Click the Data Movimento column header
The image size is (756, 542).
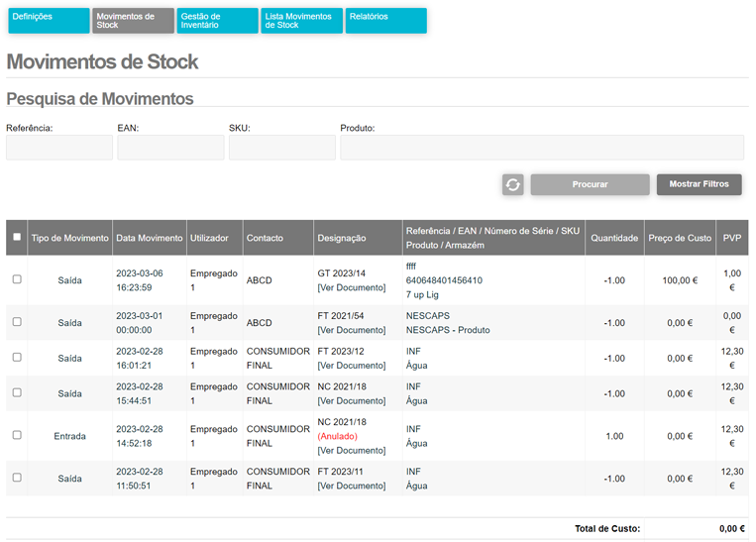click(x=150, y=238)
